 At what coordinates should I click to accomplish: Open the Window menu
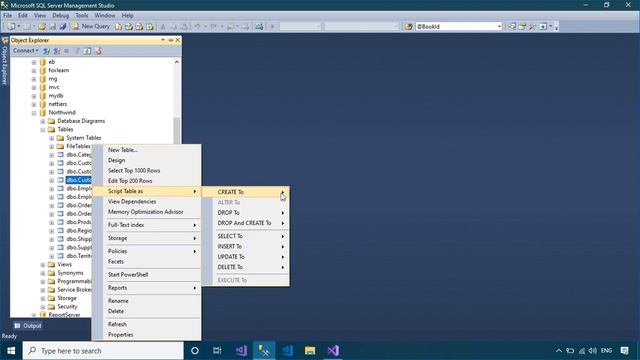point(104,16)
